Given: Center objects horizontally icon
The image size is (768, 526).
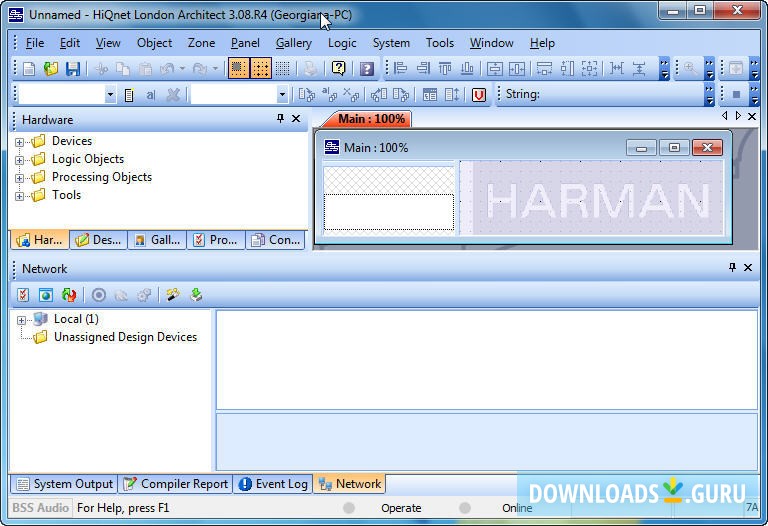Looking at the screenshot, I should (517, 69).
